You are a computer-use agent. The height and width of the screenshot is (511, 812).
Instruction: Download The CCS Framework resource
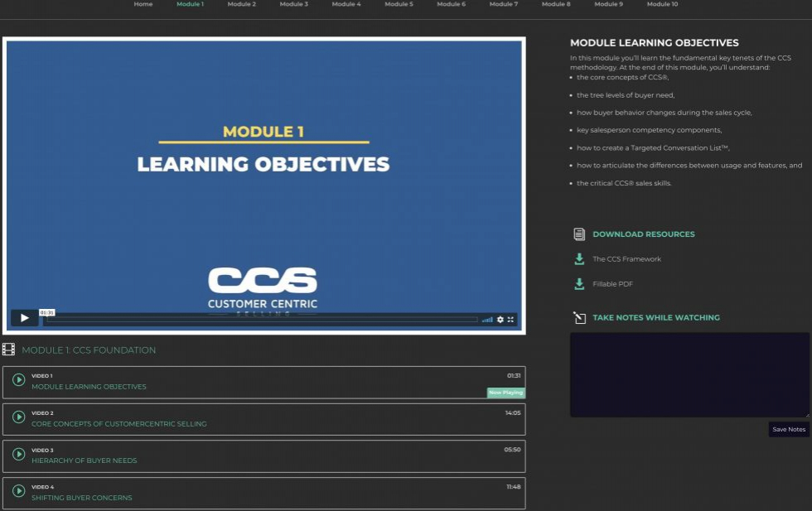click(626, 259)
